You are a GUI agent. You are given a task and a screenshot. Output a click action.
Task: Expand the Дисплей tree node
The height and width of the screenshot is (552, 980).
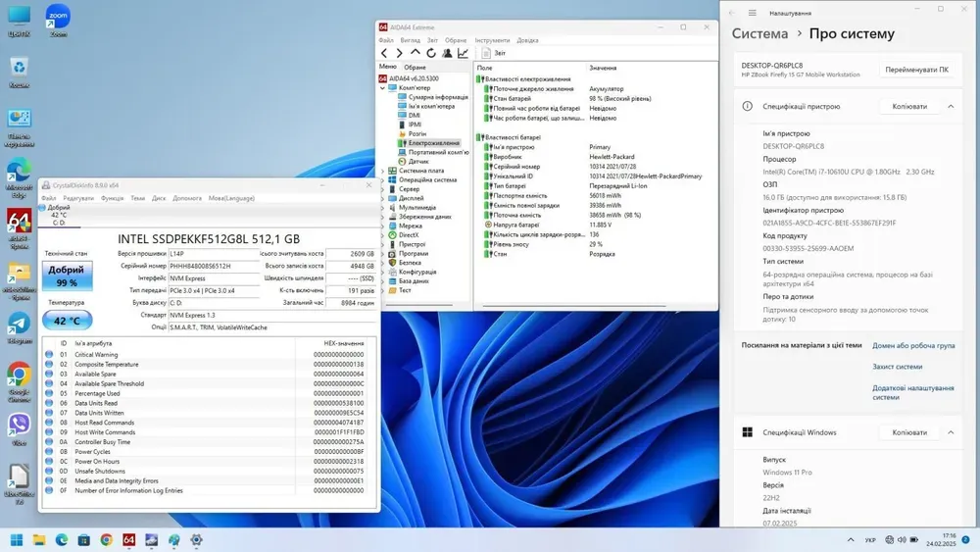[384, 198]
